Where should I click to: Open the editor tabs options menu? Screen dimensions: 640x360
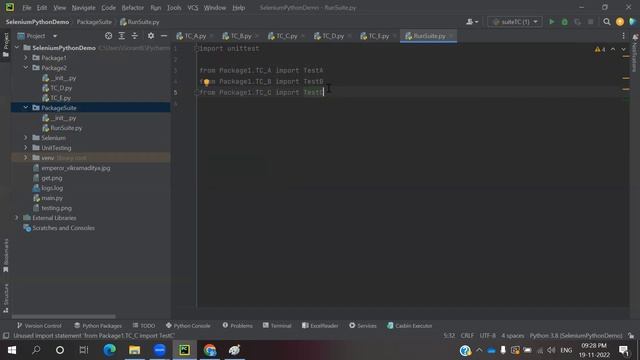pos(623,36)
